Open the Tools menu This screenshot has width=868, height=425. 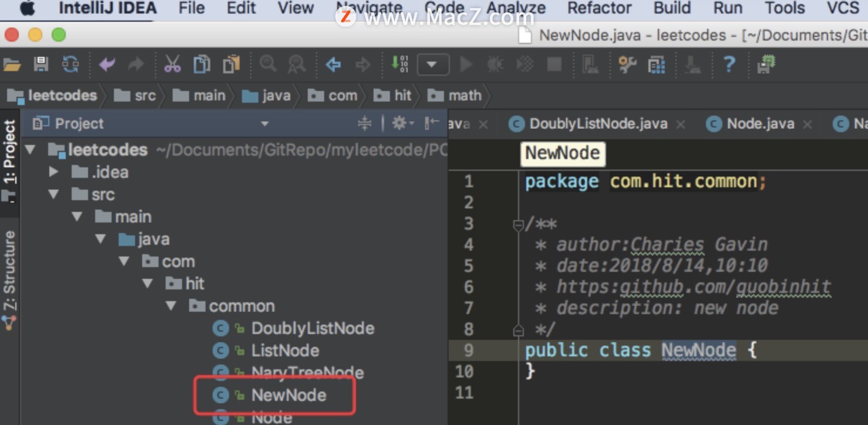[785, 8]
